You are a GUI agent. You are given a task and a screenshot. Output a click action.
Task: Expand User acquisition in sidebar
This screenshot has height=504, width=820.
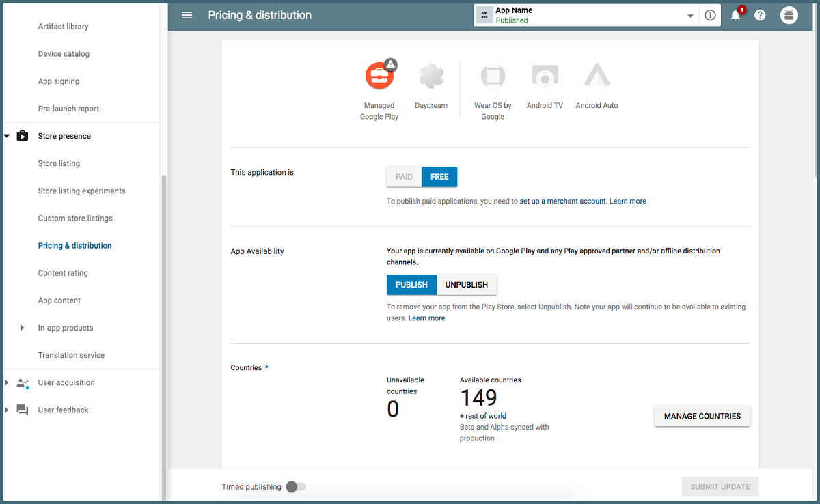[x=7, y=383]
